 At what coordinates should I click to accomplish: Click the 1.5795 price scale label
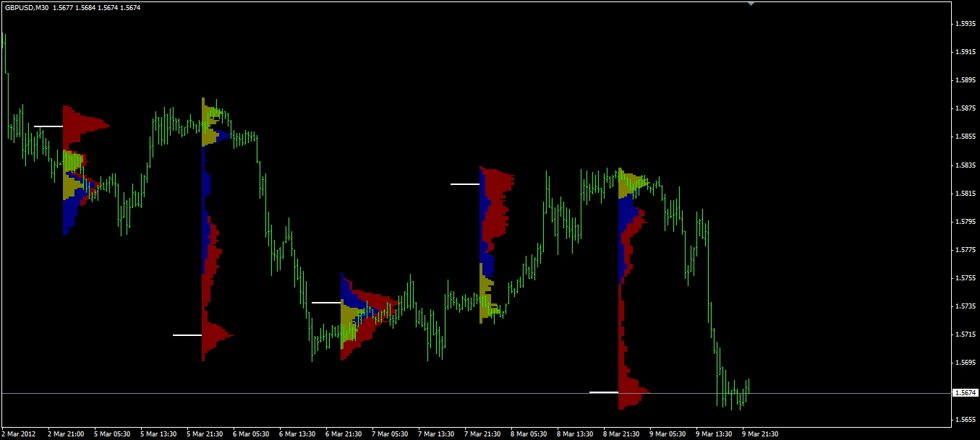coord(964,221)
